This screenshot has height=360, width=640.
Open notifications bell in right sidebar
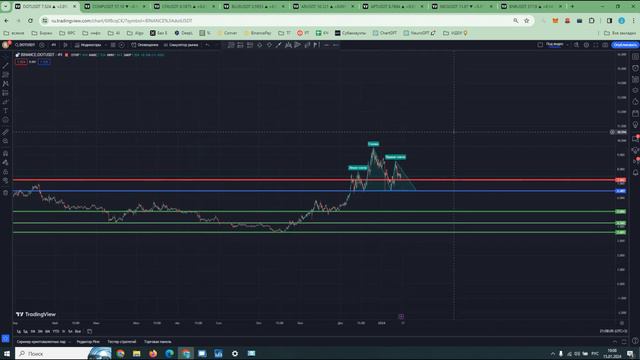[x=635, y=173]
